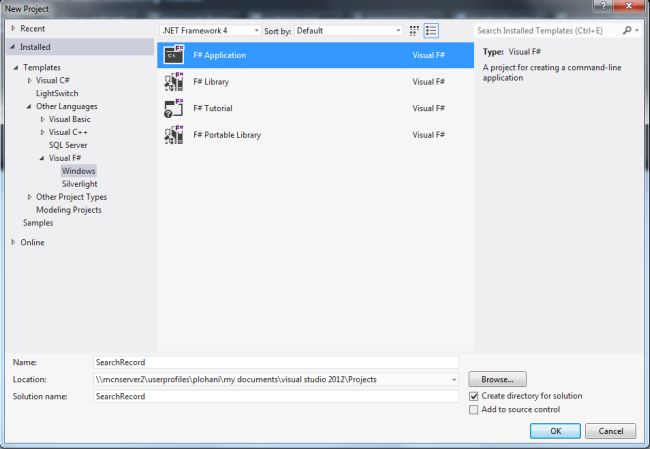Viewport: 650px width, 449px height.
Task: Click the Other Languages tree label
Action: [x=67, y=107]
